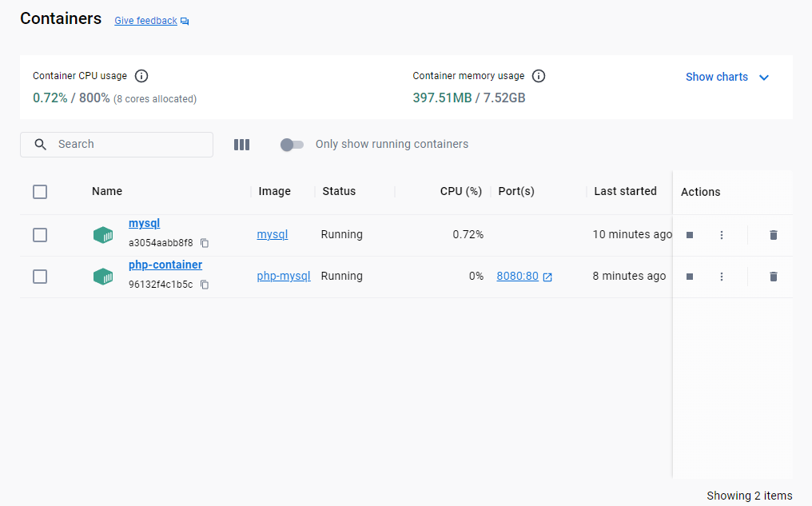Click the memory usage info icon

point(539,76)
